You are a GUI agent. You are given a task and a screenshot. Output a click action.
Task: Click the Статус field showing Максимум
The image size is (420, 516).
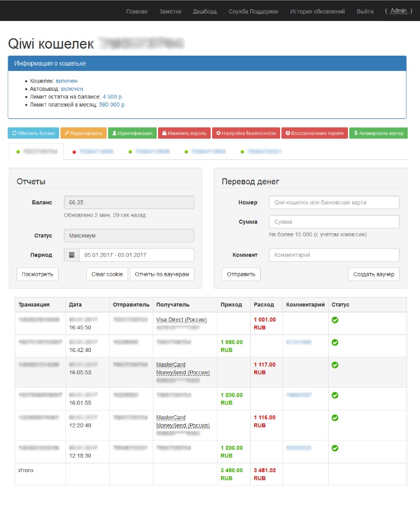tap(129, 235)
